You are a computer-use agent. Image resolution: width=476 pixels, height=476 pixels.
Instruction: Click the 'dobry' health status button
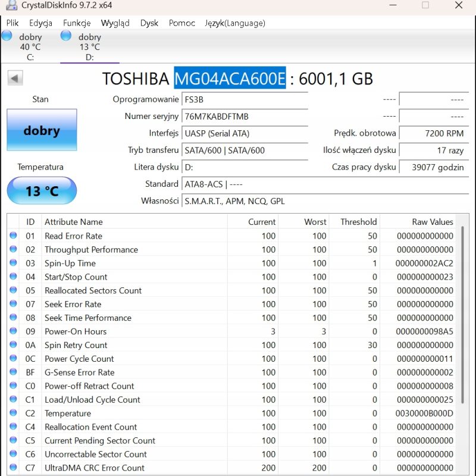(42, 130)
